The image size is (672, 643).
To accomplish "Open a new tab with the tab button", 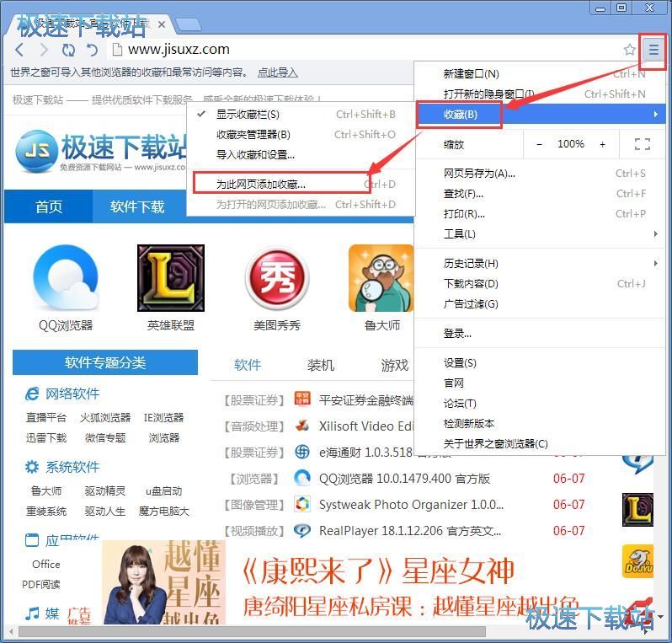I will 188,25.
